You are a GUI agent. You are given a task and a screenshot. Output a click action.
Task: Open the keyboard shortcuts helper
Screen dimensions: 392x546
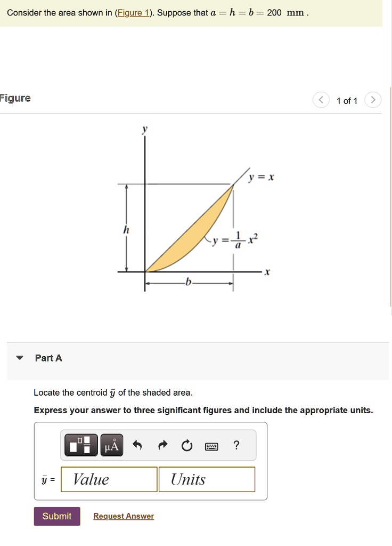(x=211, y=447)
